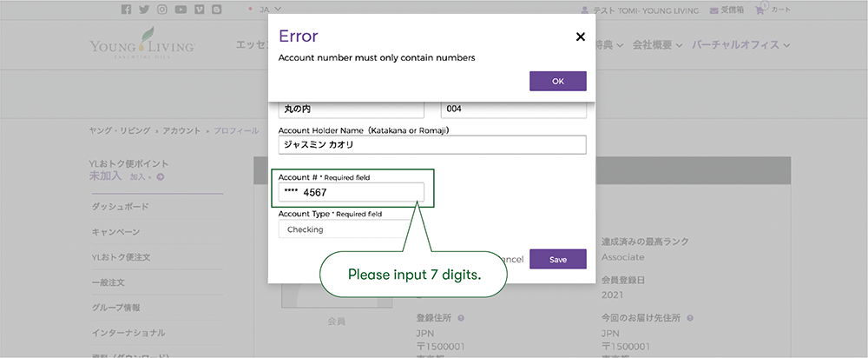Click the Account # input field
The height and width of the screenshot is (358, 868).
(351, 193)
